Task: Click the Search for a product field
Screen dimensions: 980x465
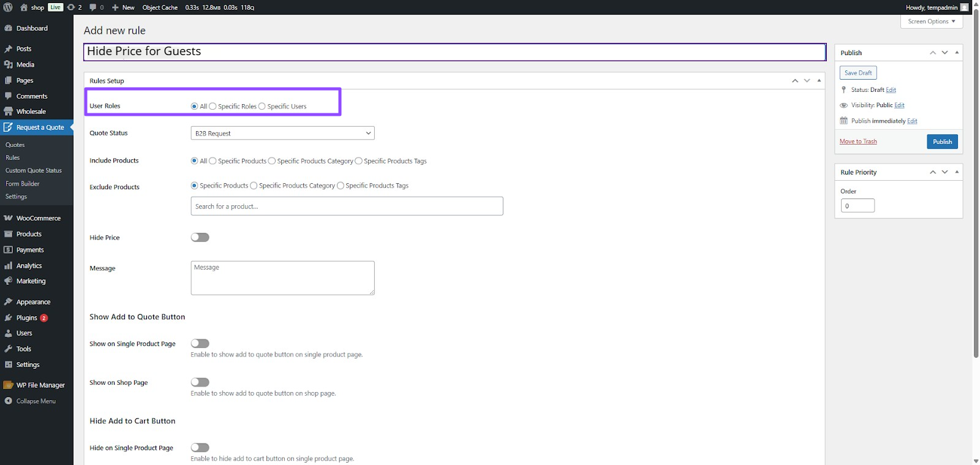Action: [347, 206]
